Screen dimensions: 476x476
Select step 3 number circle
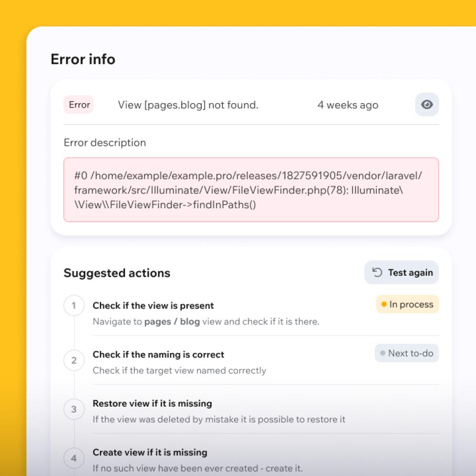coord(74,410)
